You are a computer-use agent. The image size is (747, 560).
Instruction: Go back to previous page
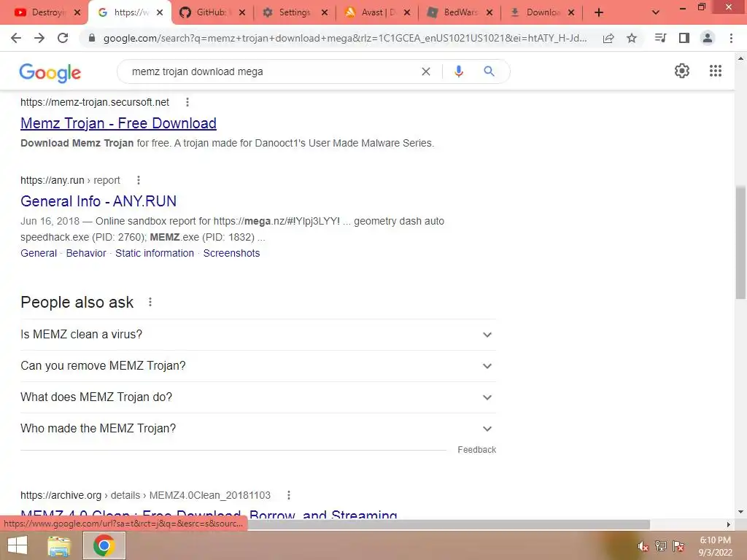[16, 38]
